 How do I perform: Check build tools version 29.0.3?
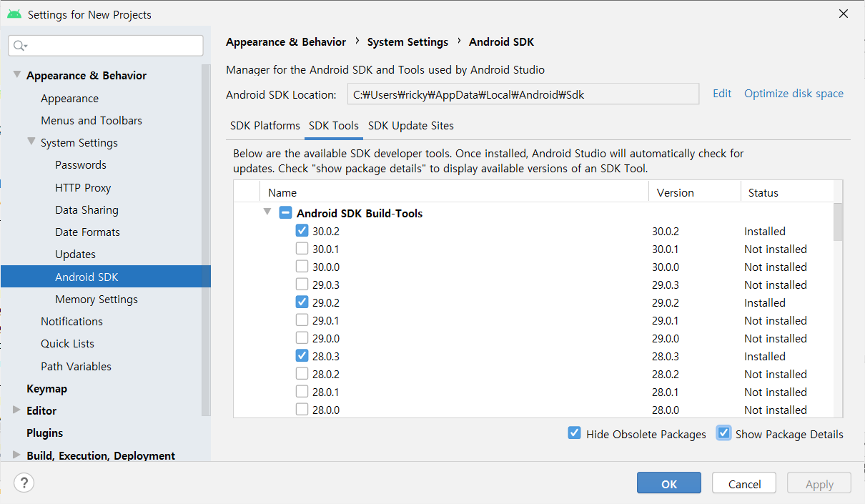coord(302,285)
